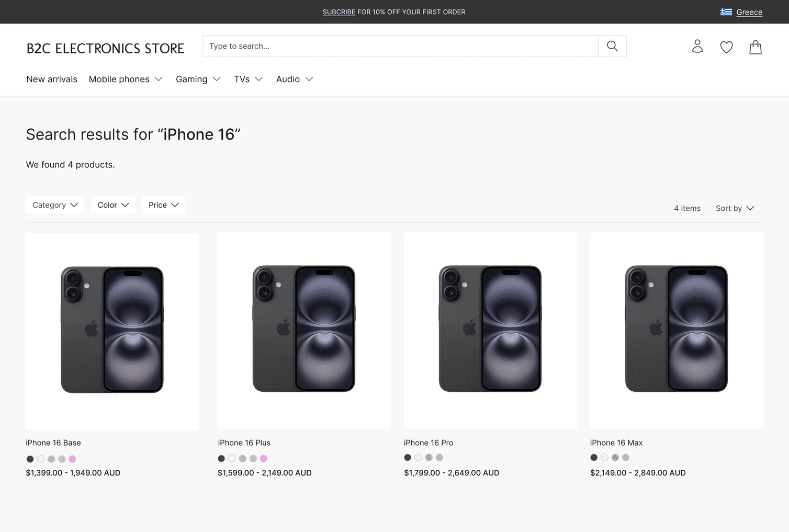Image resolution: width=789 pixels, height=532 pixels.
Task: Expand the Price filter dropdown
Action: click(x=163, y=205)
